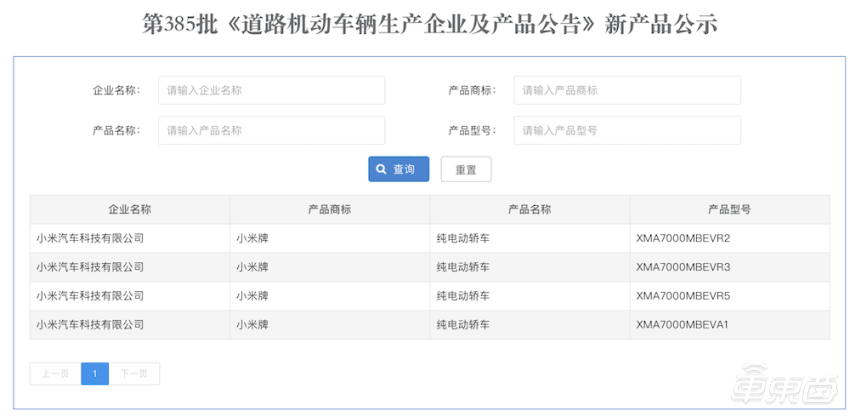Click 纯电动轿车 in XMA7000MBEVR2 row
This screenshot has width=850, height=417.
point(463,239)
